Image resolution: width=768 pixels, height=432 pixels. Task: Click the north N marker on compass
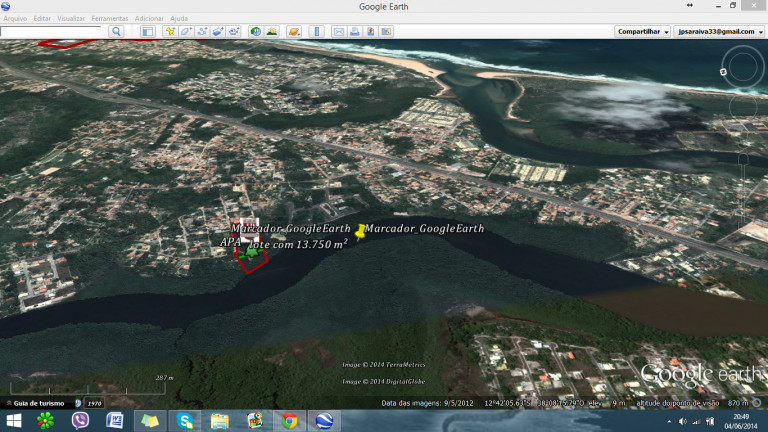723,72
